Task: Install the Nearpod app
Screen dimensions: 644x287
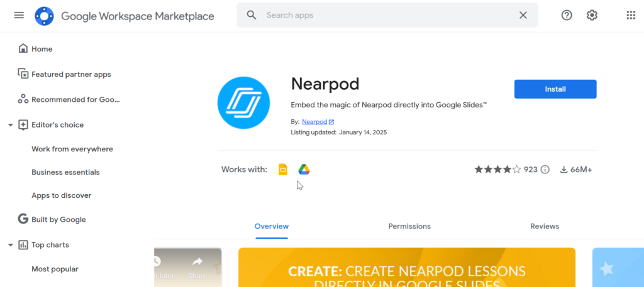Action: 555,89
